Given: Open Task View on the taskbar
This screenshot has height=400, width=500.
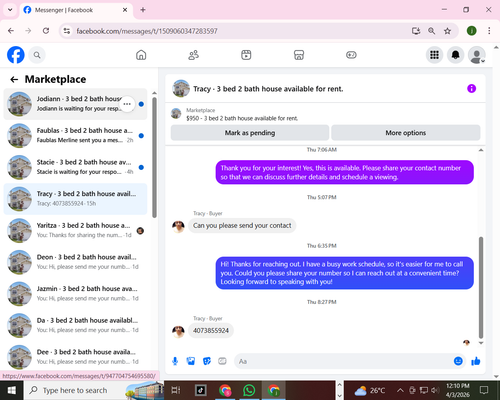Looking at the screenshot, I should click(176, 390).
